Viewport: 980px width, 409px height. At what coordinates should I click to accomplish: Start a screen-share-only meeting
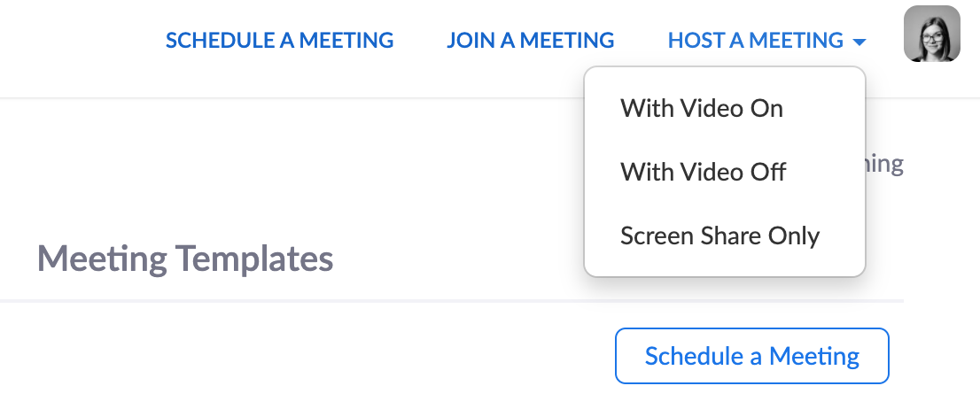coord(719,236)
